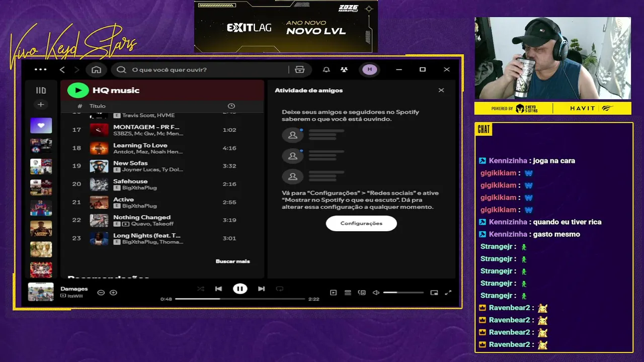Open the three-dots Spotify app menu
644x362 pixels.
pyautogui.click(x=40, y=69)
